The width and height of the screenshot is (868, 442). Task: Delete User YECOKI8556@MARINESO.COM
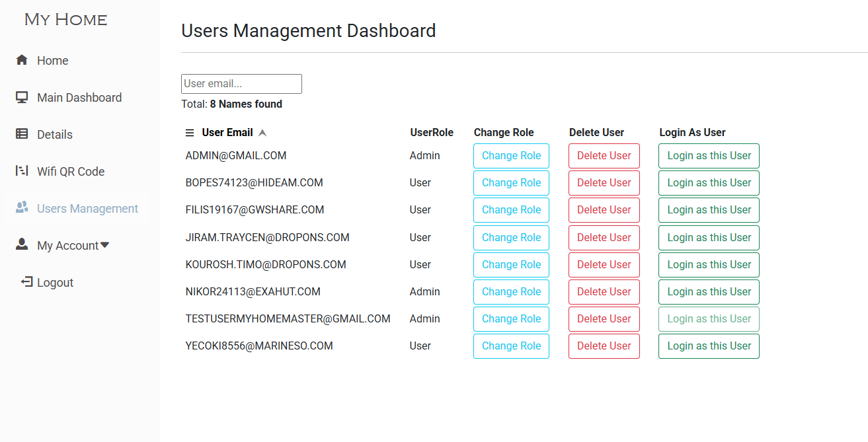[x=604, y=346]
